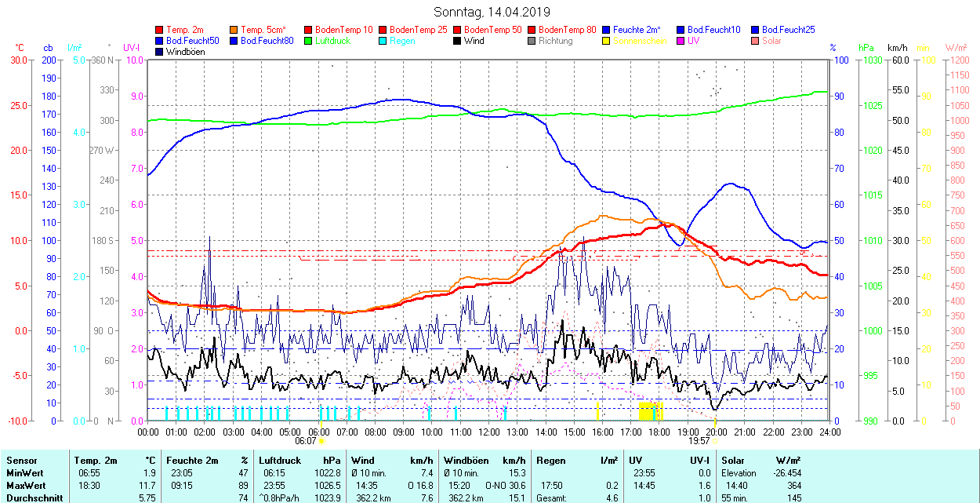Image resolution: width=980 pixels, height=503 pixels.
Task: Click the MaxWert row label
Action: [27, 486]
